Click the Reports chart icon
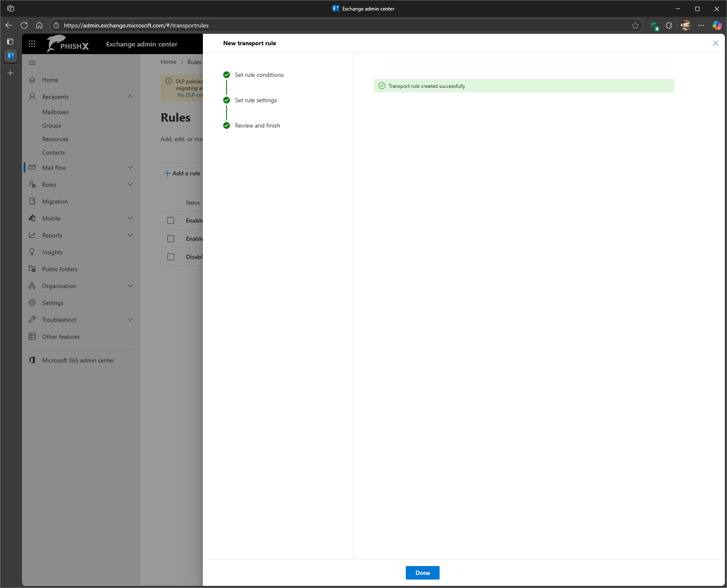Image resolution: width=727 pixels, height=588 pixels. 32,235
